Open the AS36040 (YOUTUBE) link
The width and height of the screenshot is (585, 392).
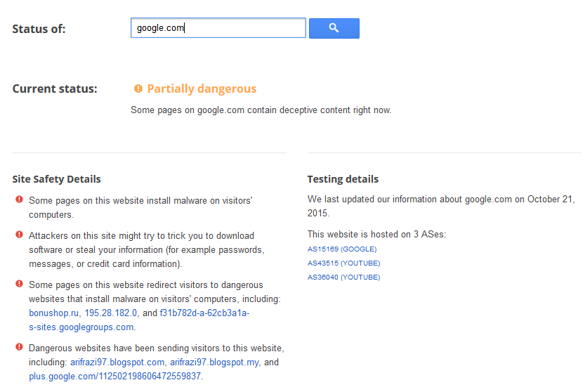[x=343, y=277]
